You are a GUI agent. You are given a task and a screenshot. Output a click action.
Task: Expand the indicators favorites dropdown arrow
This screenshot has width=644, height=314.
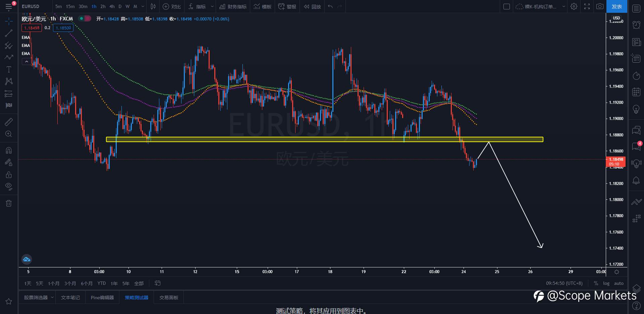tap(212, 6)
